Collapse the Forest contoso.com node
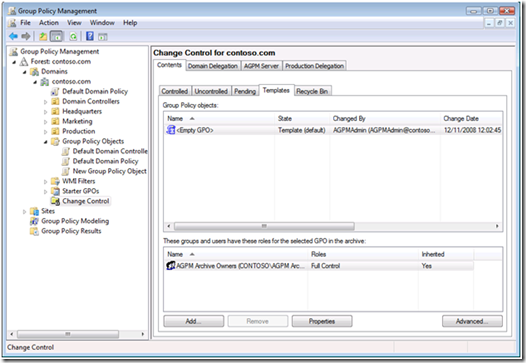 pyautogui.click(x=14, y=62)
